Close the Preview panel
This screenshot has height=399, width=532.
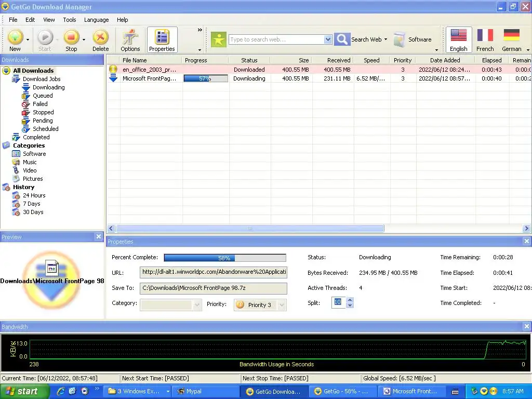click(x=98, y=236)
